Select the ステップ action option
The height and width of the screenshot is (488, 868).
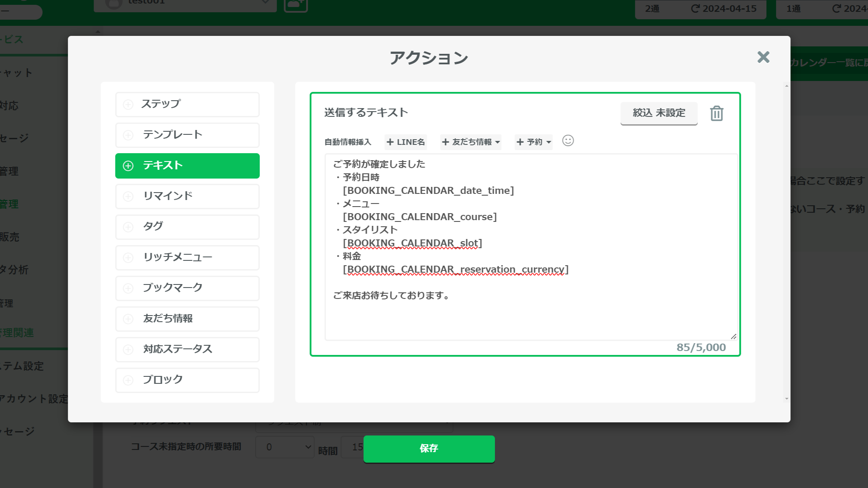click(187, 104)
